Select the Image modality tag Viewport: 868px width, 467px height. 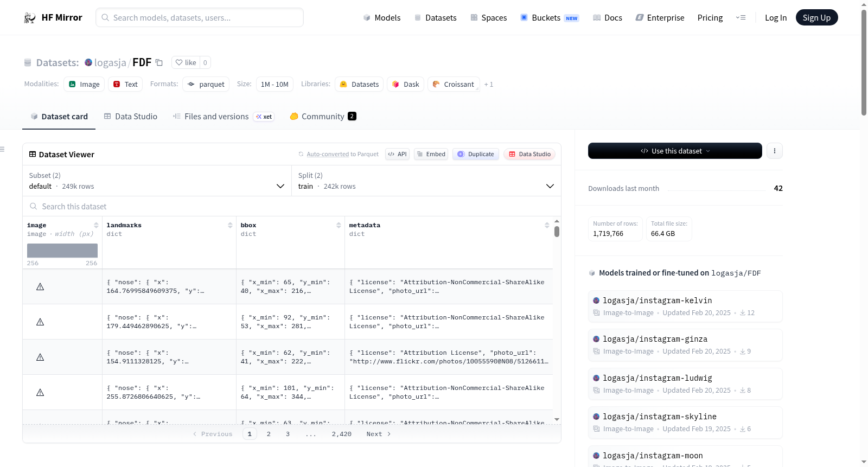(x=84, y=84)
